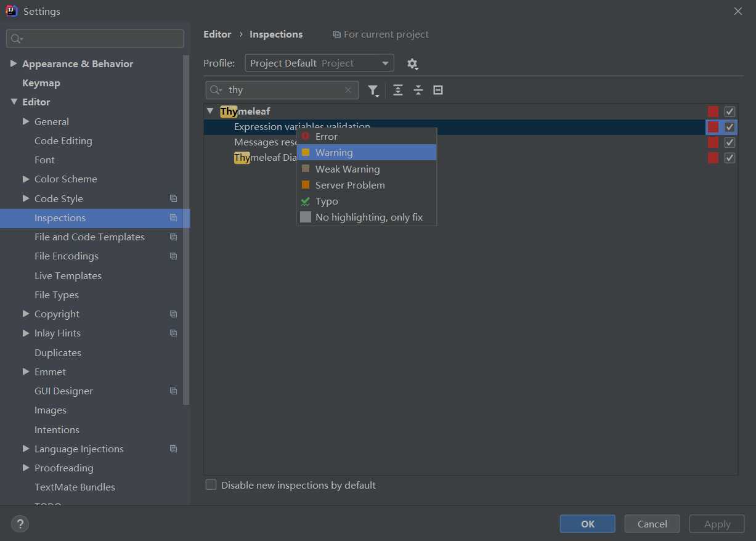Viewport: 756px width, 541px height.
Task: Click the project-level icon beside GUI Designer
Action: pos(173,391)
